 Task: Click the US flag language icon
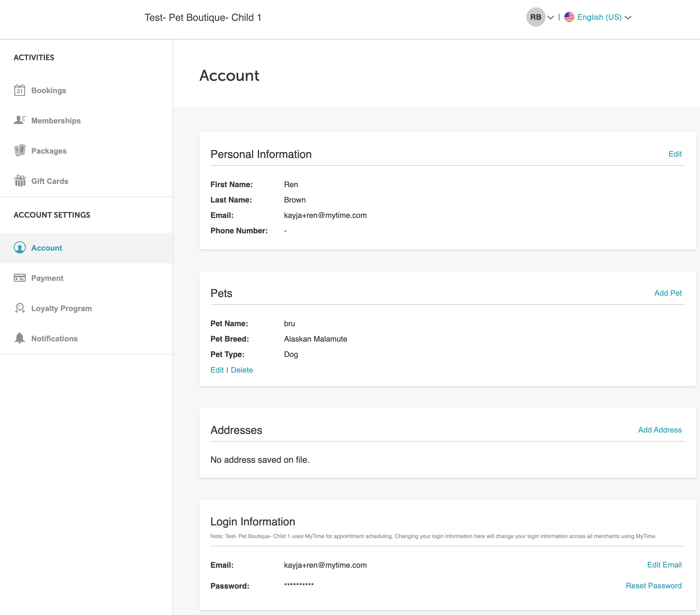[569, 17]
